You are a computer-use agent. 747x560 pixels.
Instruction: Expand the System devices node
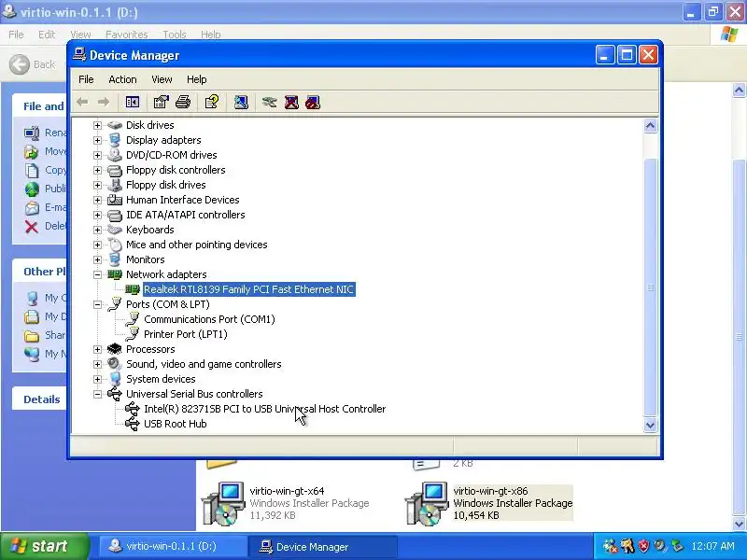tap(98, 379)
